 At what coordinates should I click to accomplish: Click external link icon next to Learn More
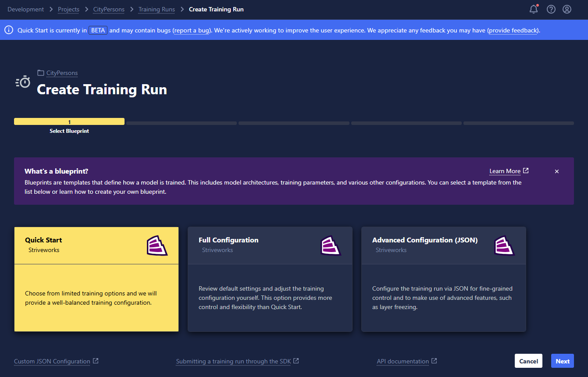click(x=526, y=171)
